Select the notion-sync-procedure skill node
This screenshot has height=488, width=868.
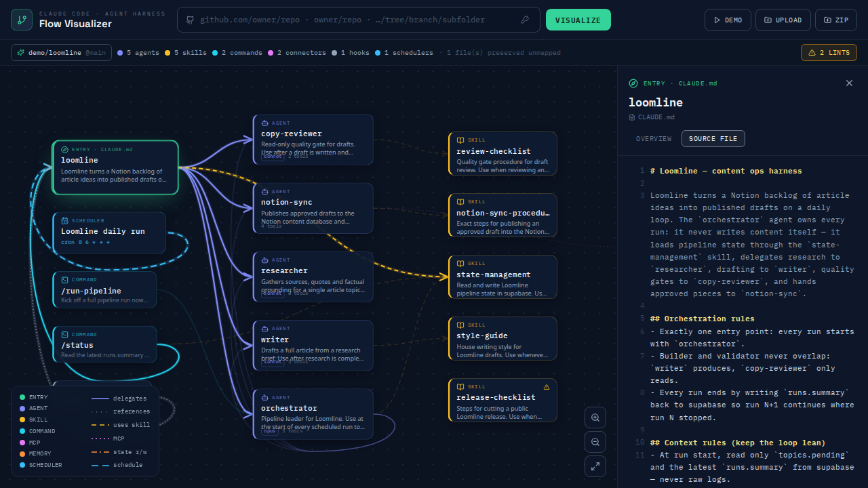[502, 215]
